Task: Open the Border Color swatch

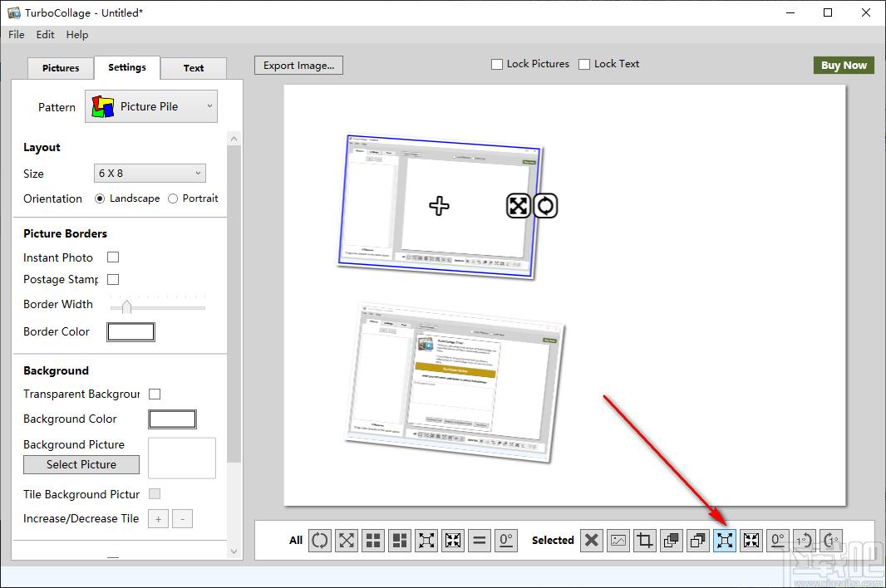Action: point(130,331)
